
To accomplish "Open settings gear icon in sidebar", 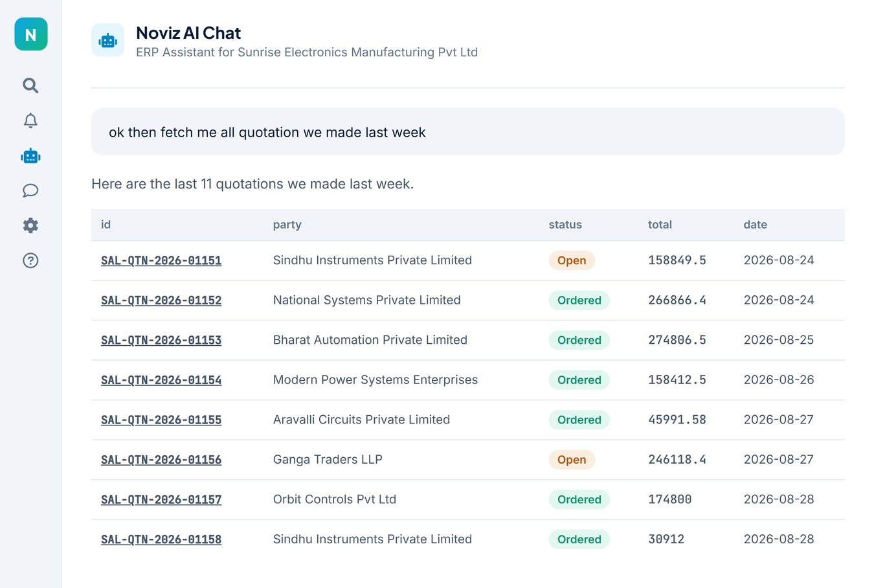I will [x=30, y=225].
